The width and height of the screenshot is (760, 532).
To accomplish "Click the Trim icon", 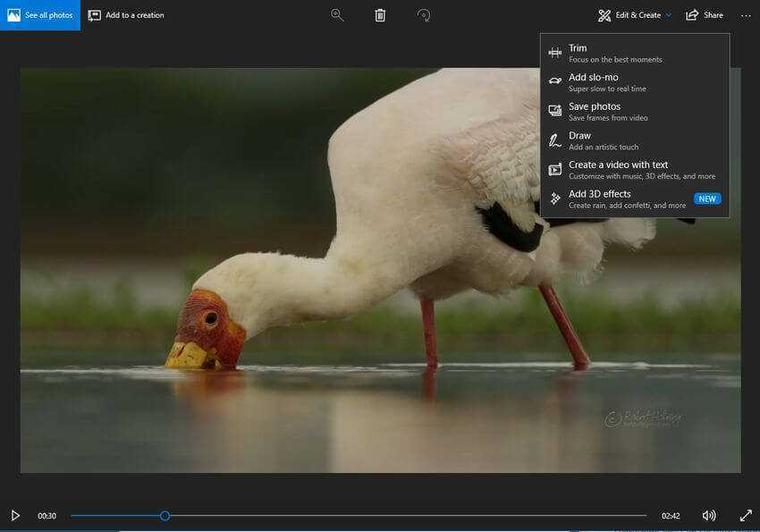I will (555, 53).
